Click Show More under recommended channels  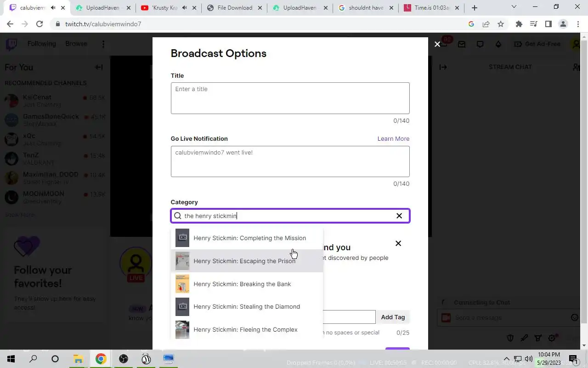coord(20,215)
